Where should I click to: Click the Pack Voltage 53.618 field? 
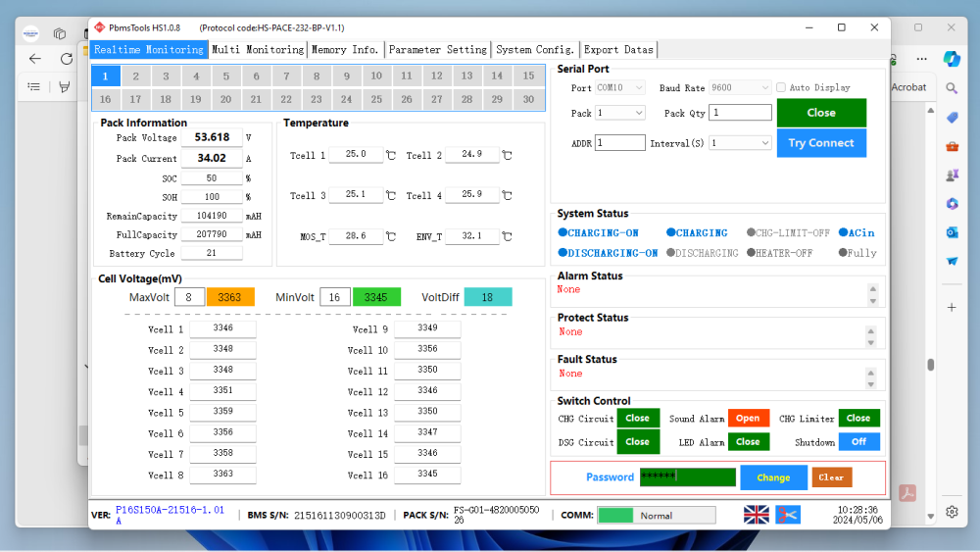point(212,137)
